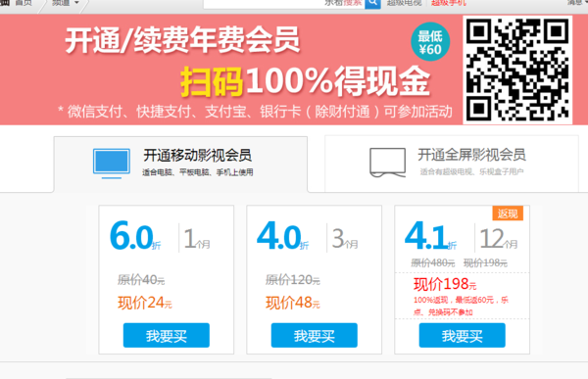Select the 6.0折 one-month plan card
Screen dimensions: 588x379
[x=167, y=279]
